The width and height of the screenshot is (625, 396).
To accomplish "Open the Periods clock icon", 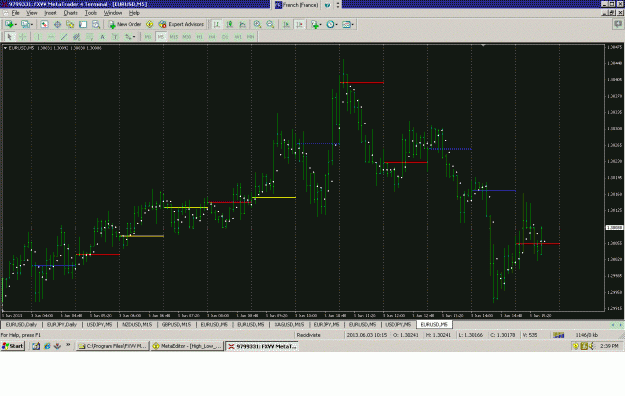I will click(330, 24).
